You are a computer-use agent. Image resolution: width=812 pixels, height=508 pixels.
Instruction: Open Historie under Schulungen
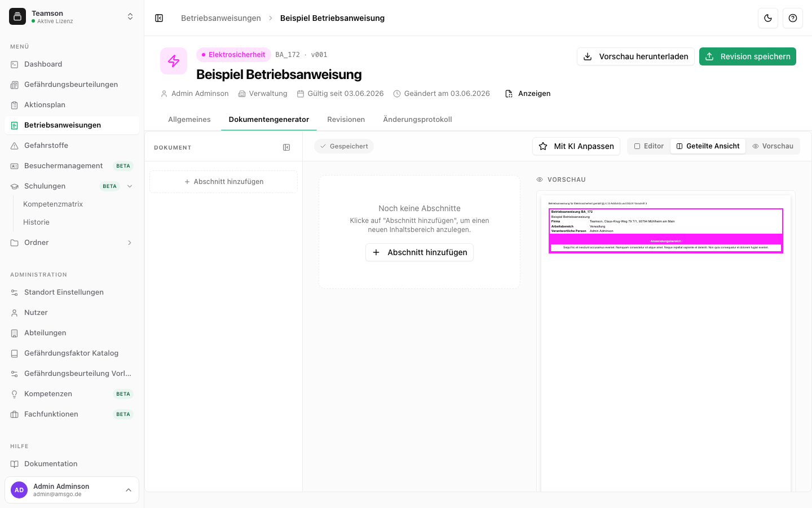(36, 222)
